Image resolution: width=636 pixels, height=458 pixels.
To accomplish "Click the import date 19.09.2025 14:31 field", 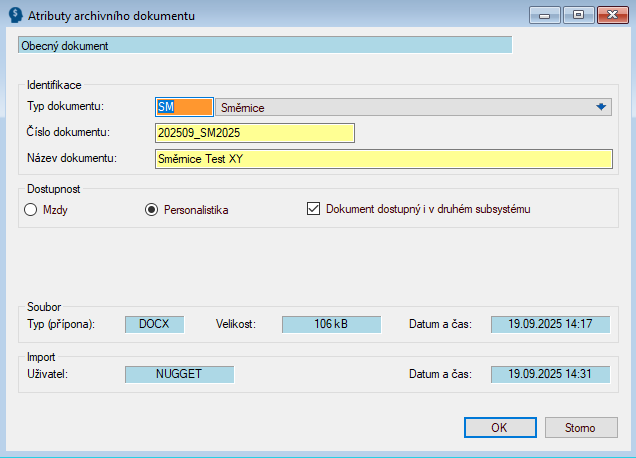I will point(550,374).
